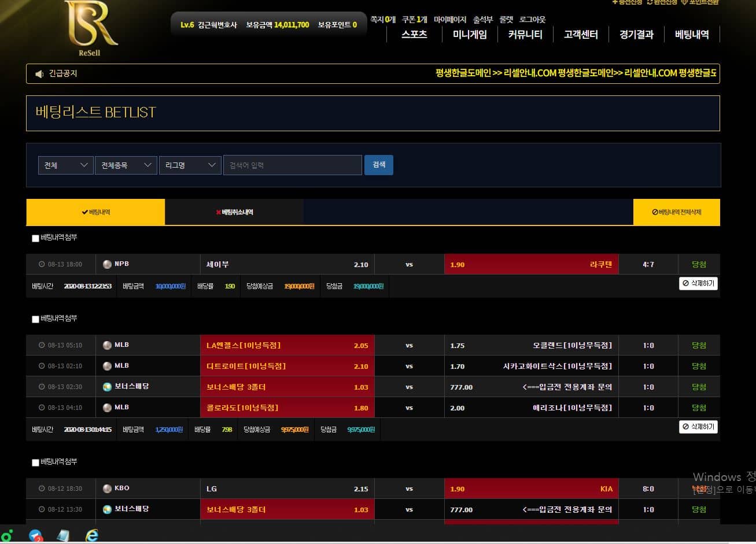The height and width of the screenshot is (544, 756).
Task: Open the 전체 filter dropdown
Action: [x=65, y=165]
